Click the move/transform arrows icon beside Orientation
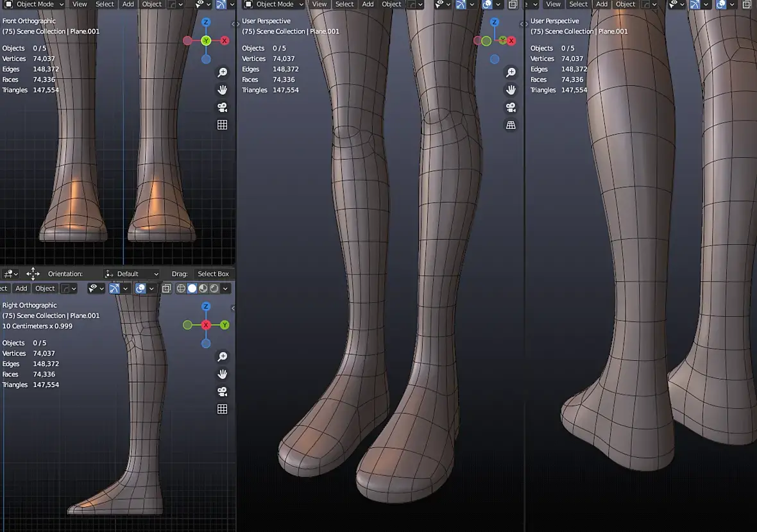Image resolution: width=757 pixels, height=532 pixels. coord(33,274)
